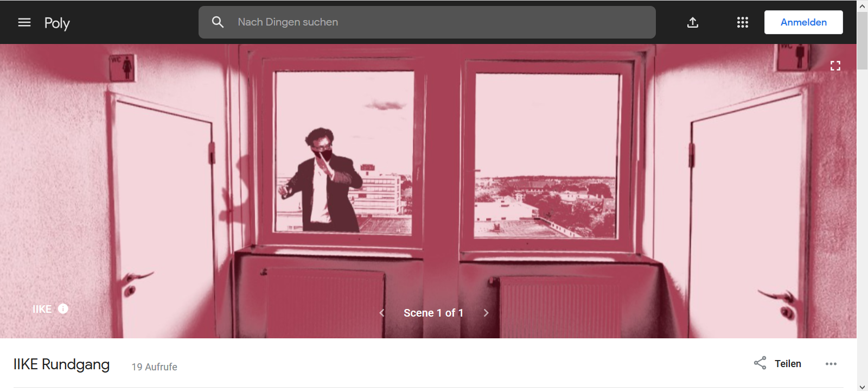Open the hamburger main menu

(x=24, y=22)
